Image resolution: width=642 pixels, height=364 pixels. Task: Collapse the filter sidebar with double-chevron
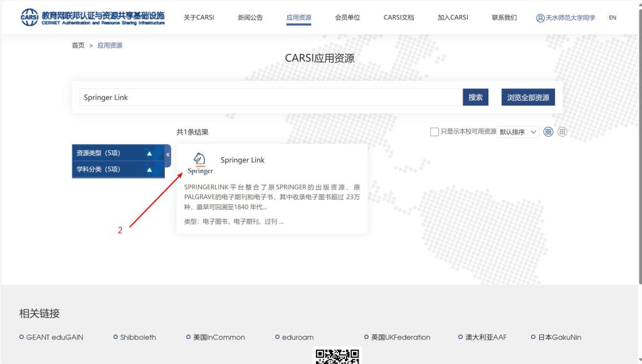(x=167, y=155)
